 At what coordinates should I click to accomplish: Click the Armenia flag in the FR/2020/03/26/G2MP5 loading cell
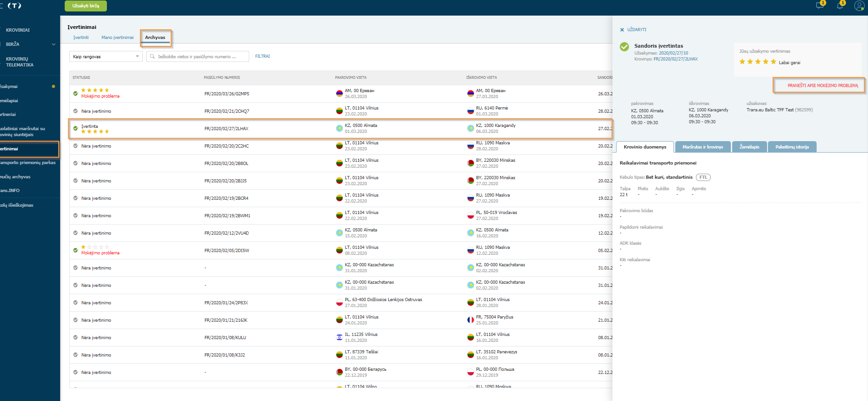pos(339,93)
